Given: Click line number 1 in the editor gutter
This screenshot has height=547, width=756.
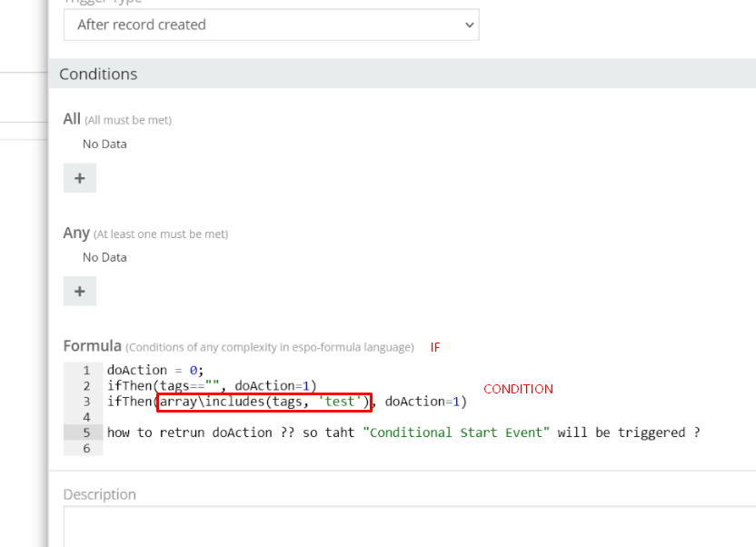Looking at the screenshot, I should 86,371.
